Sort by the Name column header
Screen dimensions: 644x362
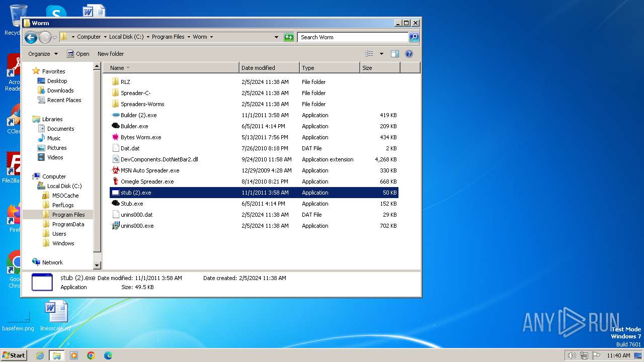pos(171,68)
